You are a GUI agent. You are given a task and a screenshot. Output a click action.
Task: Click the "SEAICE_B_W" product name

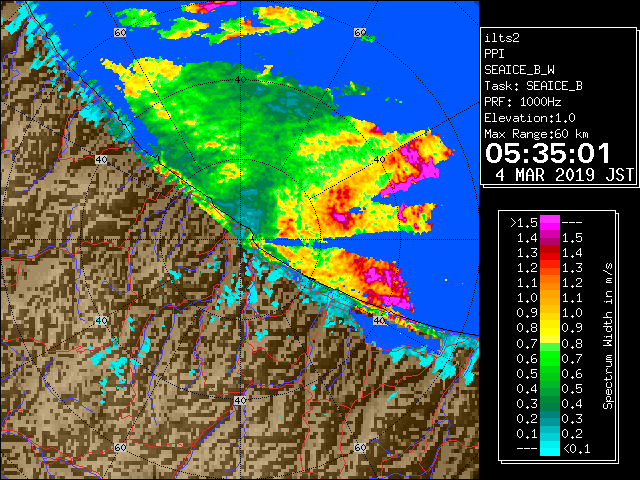(520, 70)
